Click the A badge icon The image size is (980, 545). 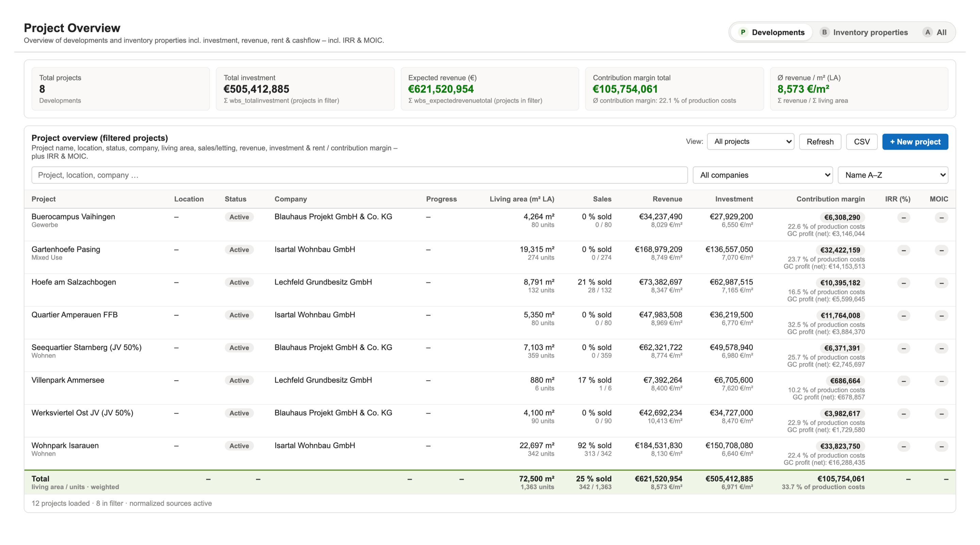[928, 32]
